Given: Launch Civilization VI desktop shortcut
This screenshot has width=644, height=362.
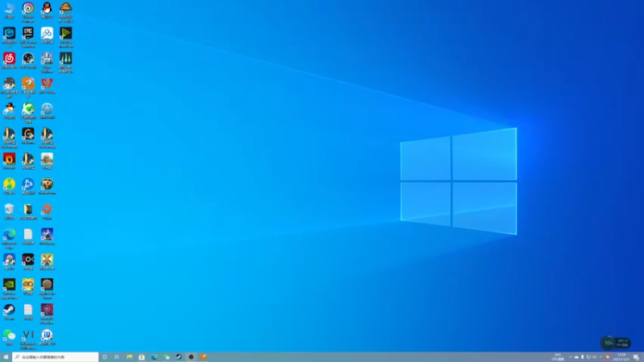Looking at the screenshot, I should point(28,335).
